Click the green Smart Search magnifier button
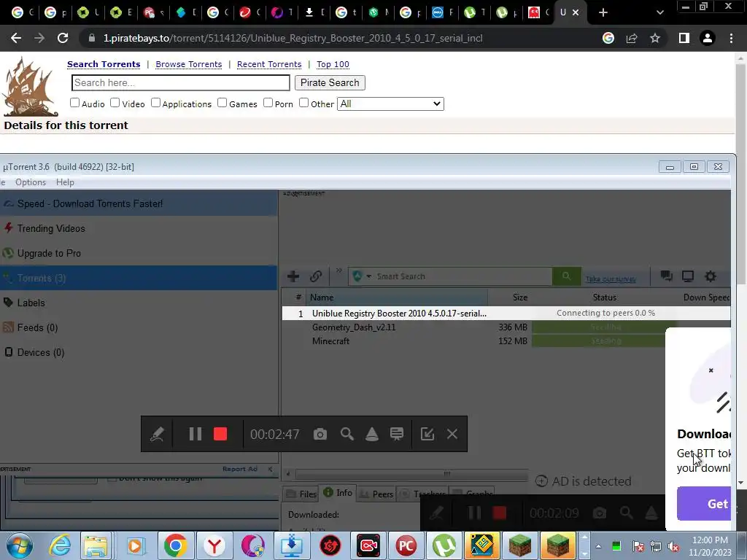 click(566, 276)
